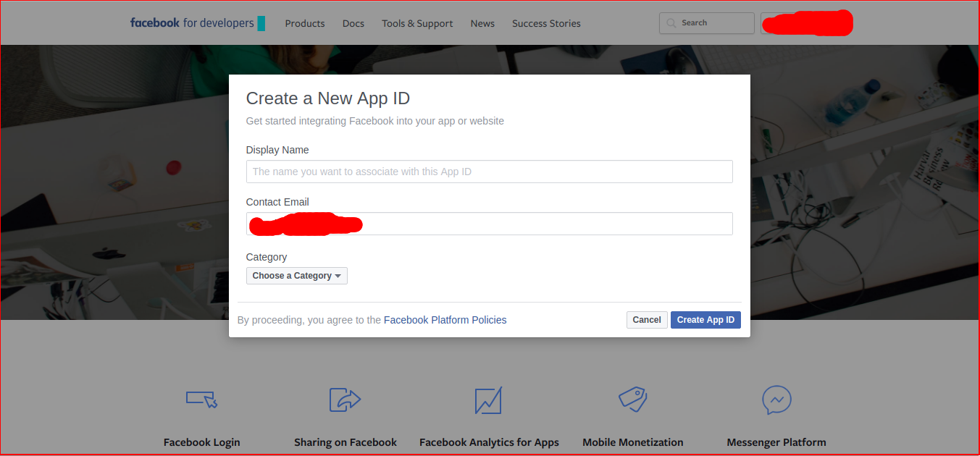This screenshot has height=456, width=980.
Task: Click the Mobile Monetization tag icon
Action: click(633, 399)
